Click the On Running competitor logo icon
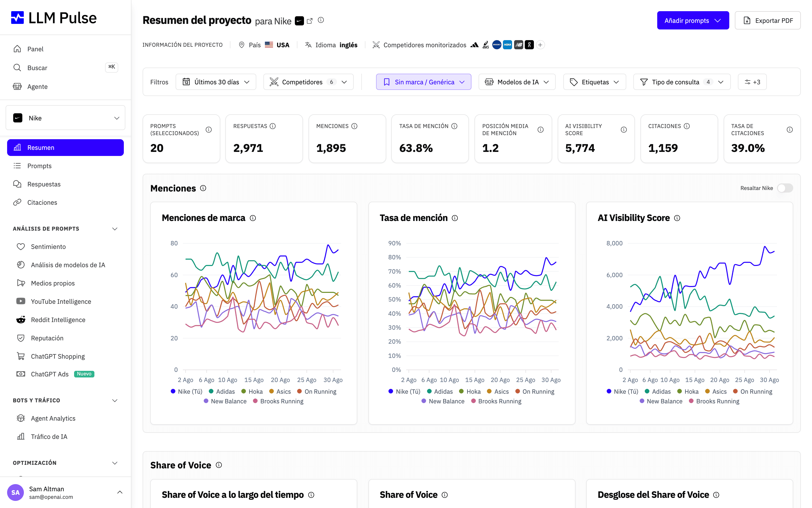 (x=529, y=45)
